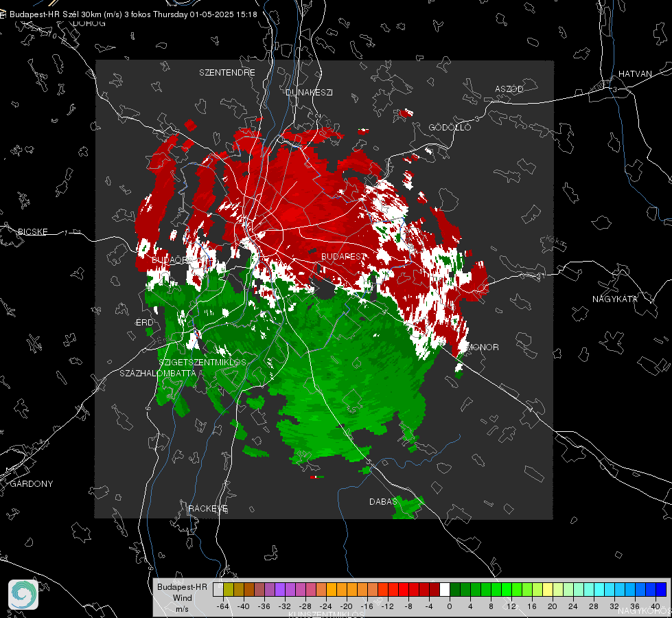This screenshot has width=672, height=618.
Task: Click the SZIGETSZENTMIKLÓS label
Action: click(202, 362)
